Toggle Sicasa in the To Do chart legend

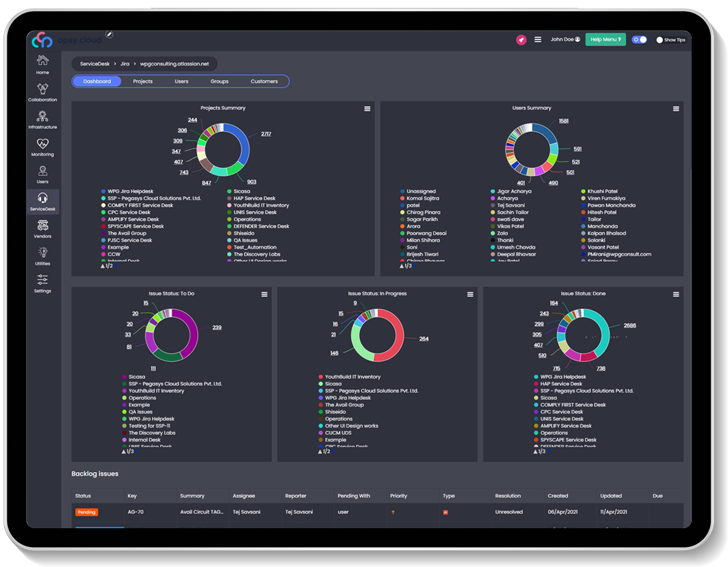pyautogui.click(x=133, y=377)
